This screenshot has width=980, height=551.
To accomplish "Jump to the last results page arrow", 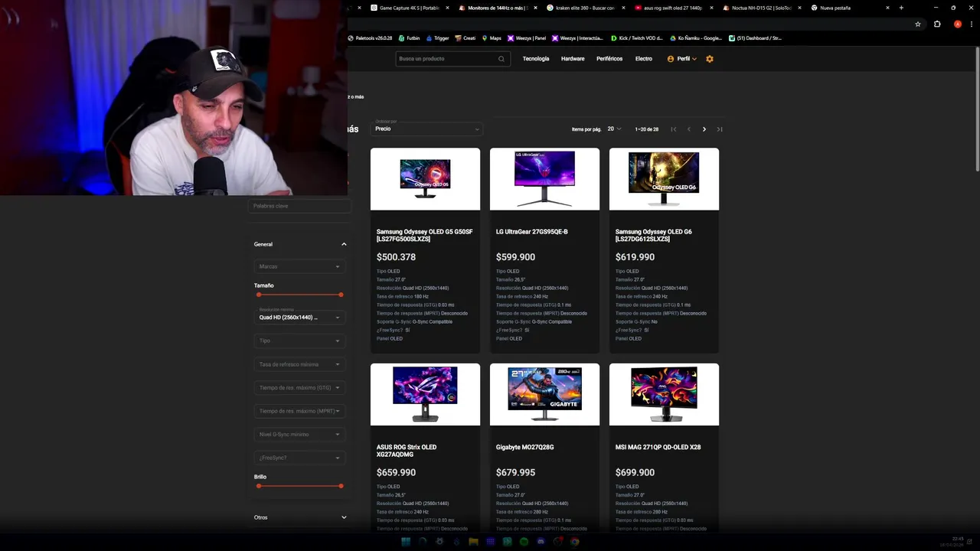I will click(720, 129).
